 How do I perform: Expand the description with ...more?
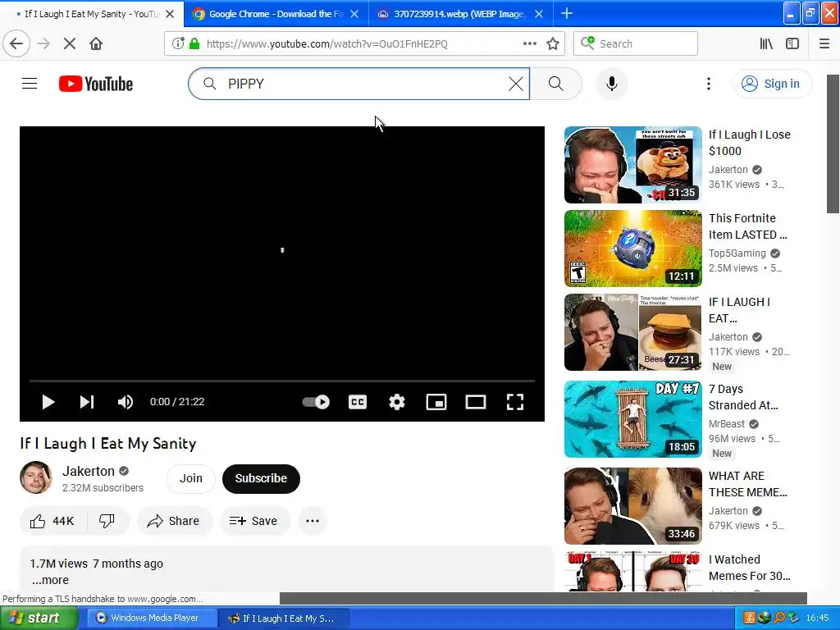click(x=50, y=580)
